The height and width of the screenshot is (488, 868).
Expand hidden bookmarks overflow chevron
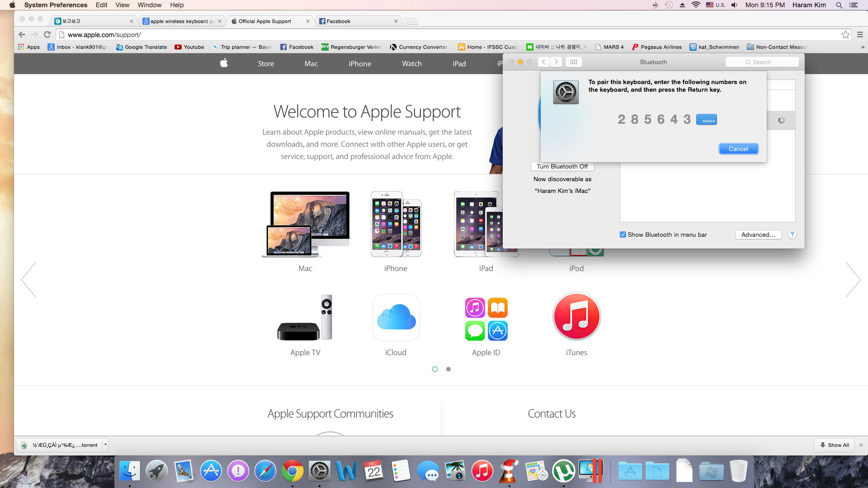tap(863, 47)
